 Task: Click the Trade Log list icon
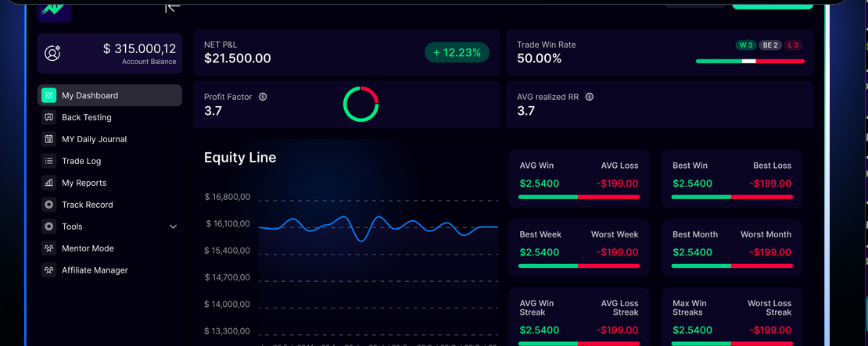[48, 161]
